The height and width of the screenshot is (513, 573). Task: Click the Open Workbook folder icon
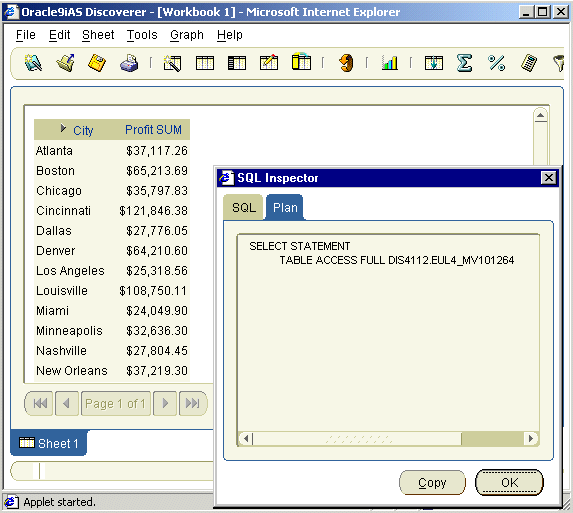pos(66,63)
